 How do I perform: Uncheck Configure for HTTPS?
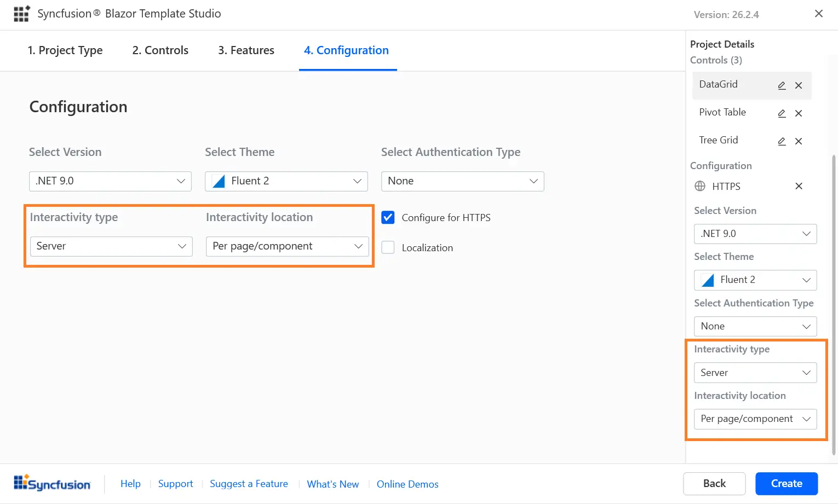pyautogui.click(x=388, y=217)
